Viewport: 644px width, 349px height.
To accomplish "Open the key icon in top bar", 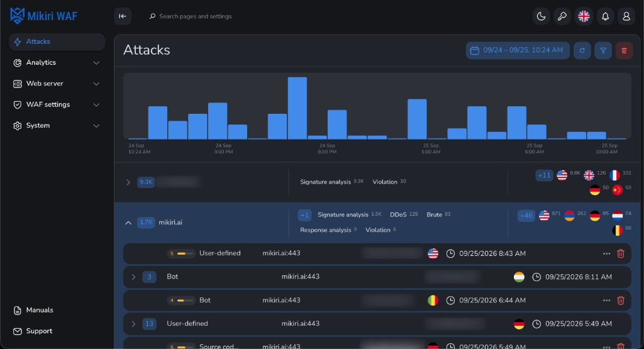I will pos(562,16).
